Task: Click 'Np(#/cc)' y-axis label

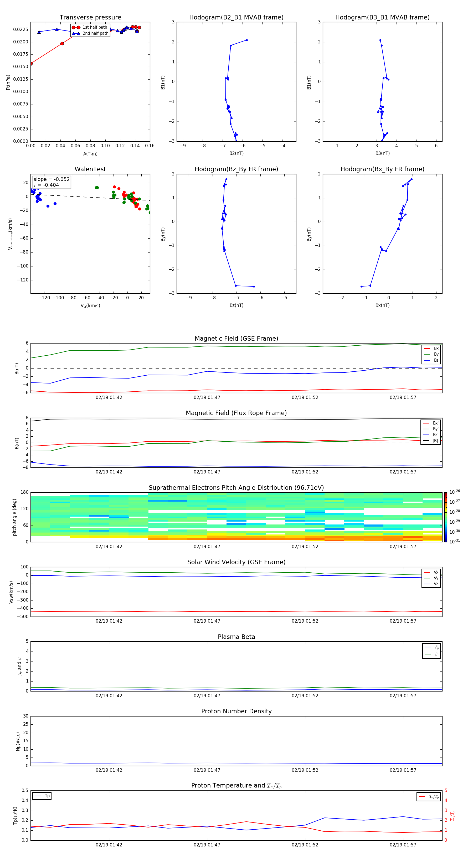Action: [x=18, y=741]
